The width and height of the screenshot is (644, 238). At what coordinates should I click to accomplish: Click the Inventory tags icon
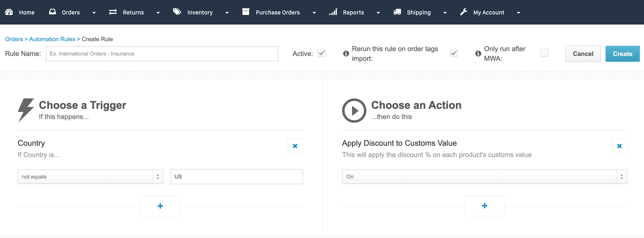(x=177, y=12)
